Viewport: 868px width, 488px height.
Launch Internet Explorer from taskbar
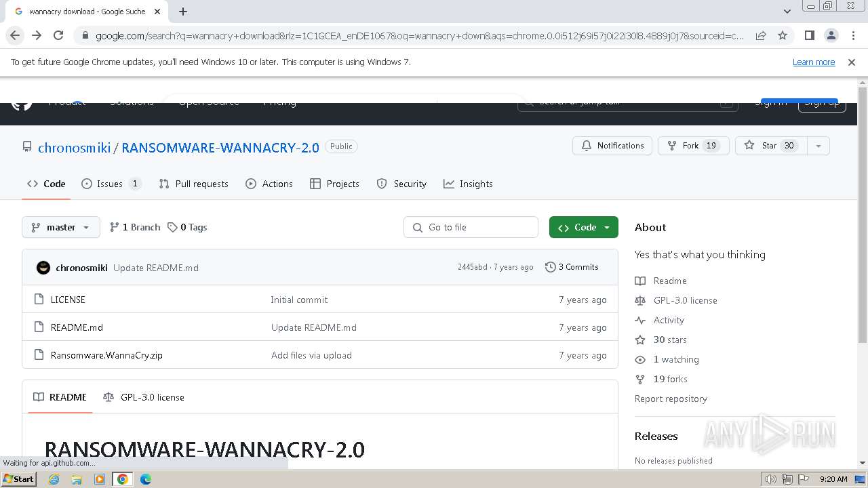54,479
